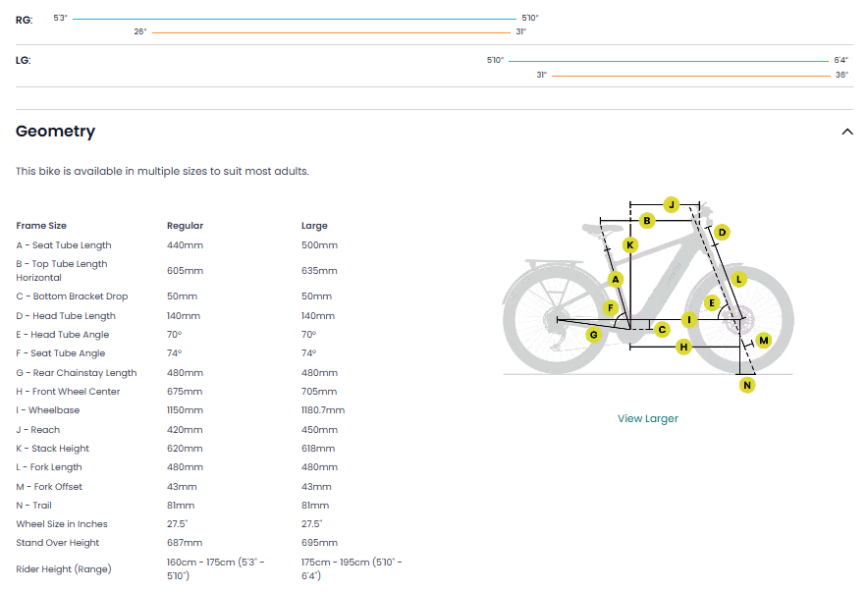Click 'H - Front Wheel Center' row label
Screen dimensions: 868x592
tap(68, 392)
